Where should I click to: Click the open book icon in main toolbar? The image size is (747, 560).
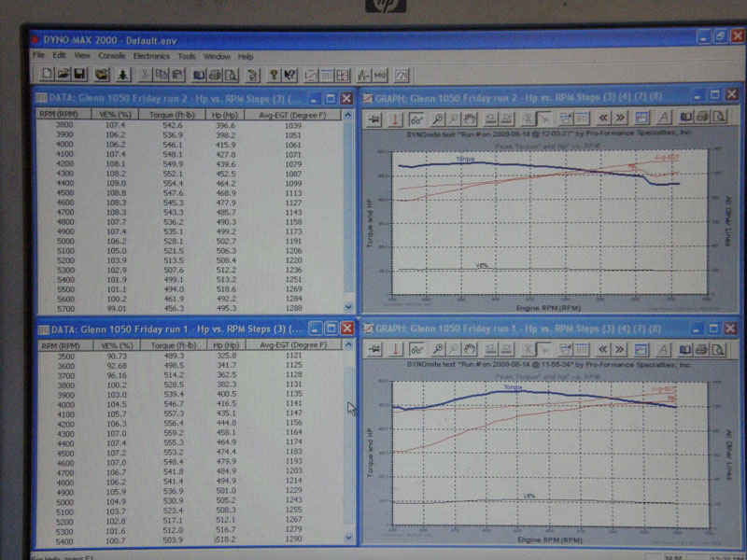point(199,75)
